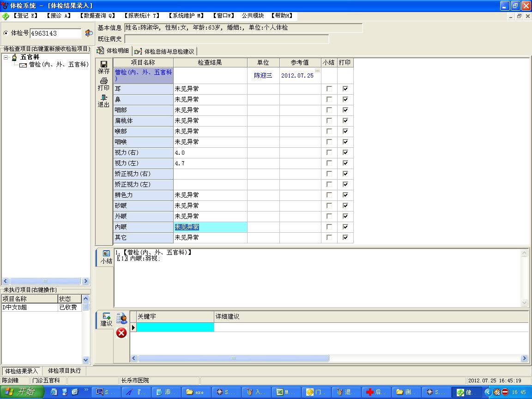
Task: Open Windows Start (开始) button
Action: [22, 392]
